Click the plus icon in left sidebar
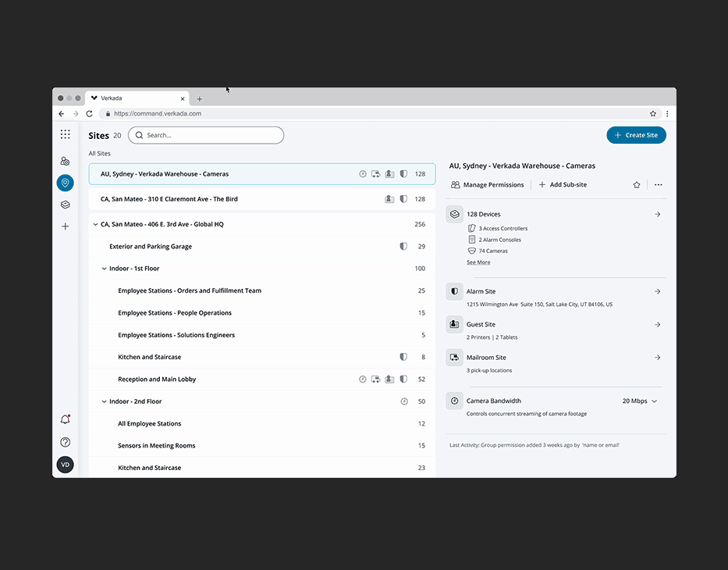728x570 pixels. pos(65,226)
